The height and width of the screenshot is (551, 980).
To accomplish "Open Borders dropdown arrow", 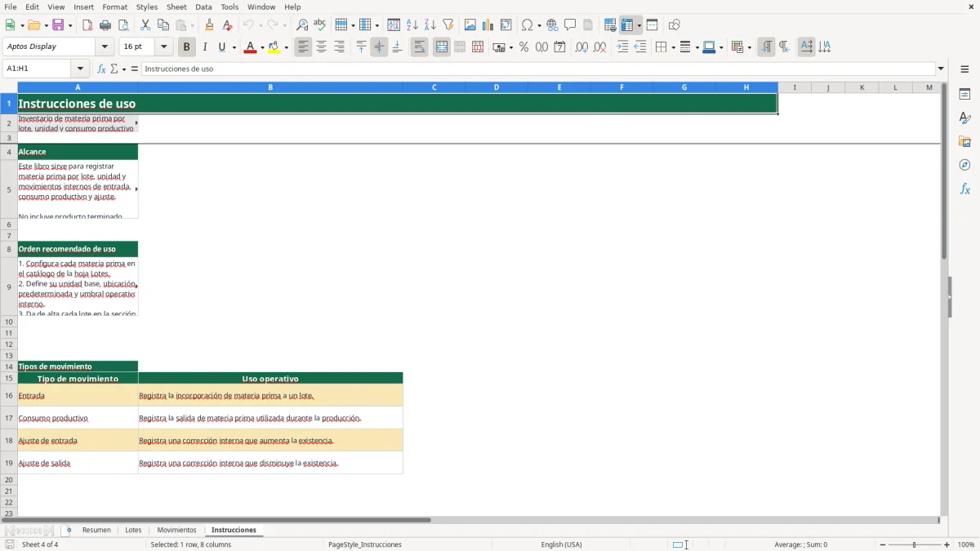I will tap(673, 47).
